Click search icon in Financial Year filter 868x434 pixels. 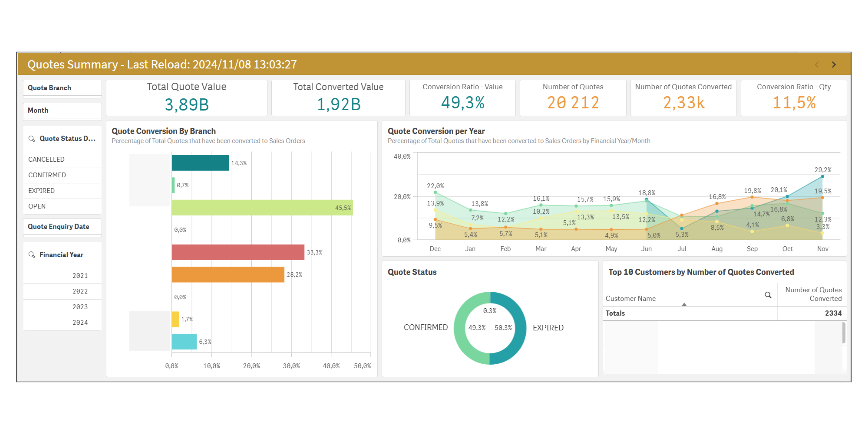(32, 255)
